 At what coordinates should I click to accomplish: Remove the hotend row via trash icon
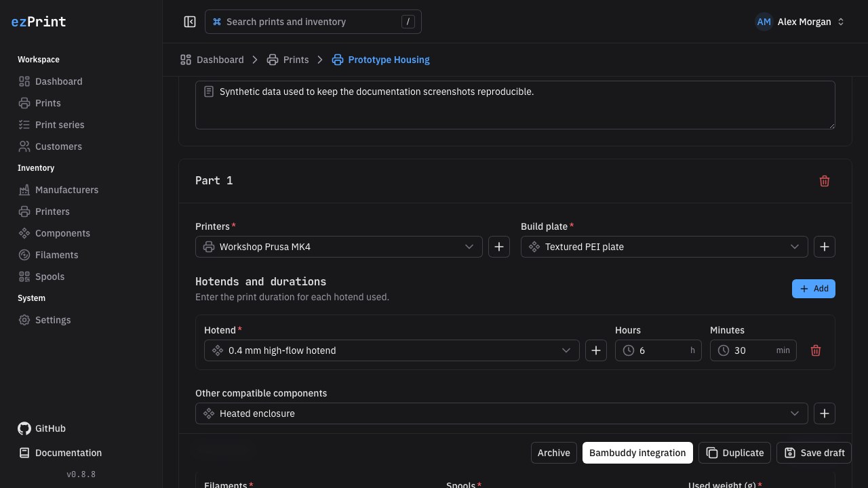816,350
